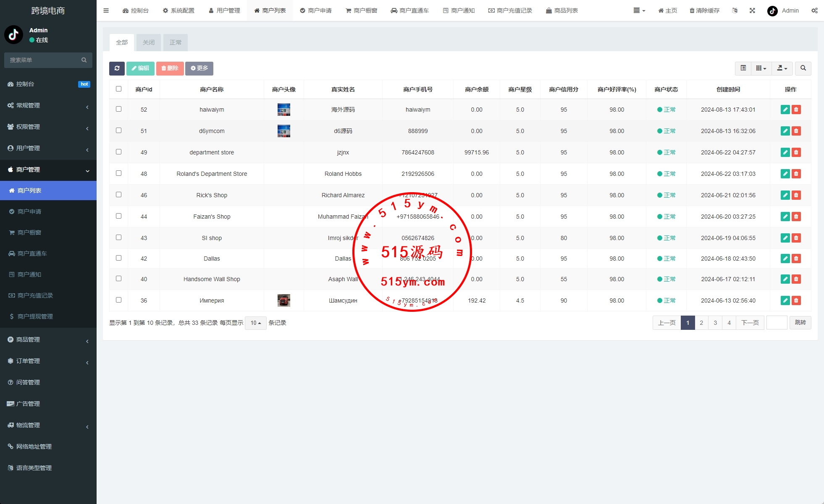824x504 pixels.
Task: Click the 更多 button
Action: point(199,68)
